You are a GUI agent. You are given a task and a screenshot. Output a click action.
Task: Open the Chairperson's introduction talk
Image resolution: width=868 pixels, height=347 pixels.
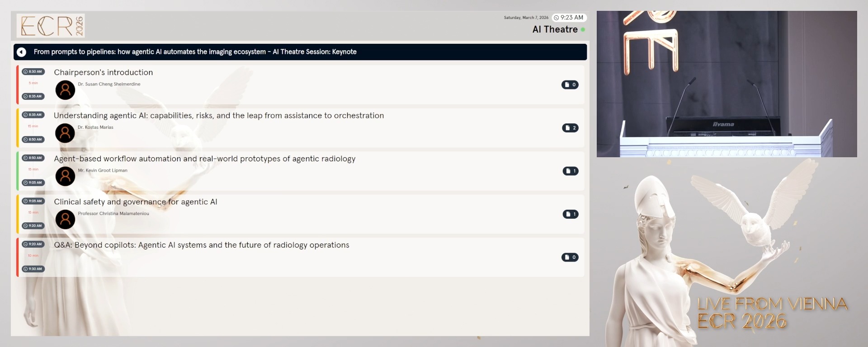[104, 72]
